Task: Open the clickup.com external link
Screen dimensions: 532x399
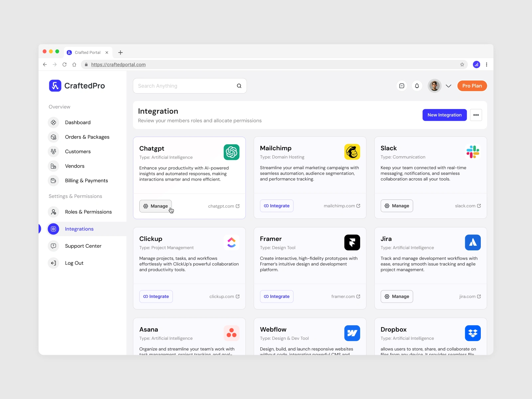Action: pyautogui.click(x=224, y=297)
